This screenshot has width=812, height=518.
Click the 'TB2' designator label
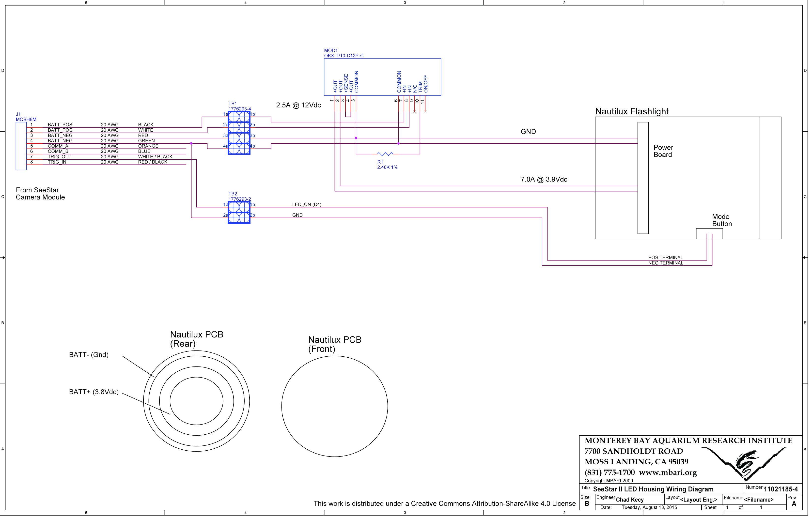point(233,194)
